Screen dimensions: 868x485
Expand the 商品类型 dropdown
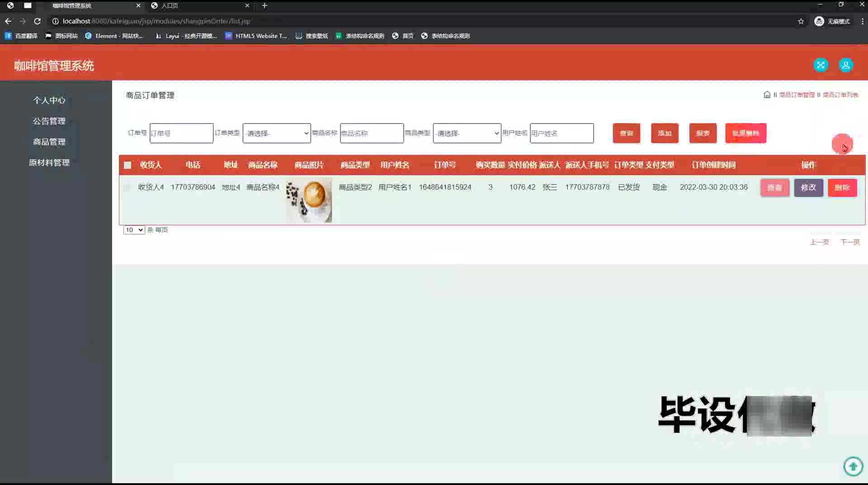coord(467,133)
